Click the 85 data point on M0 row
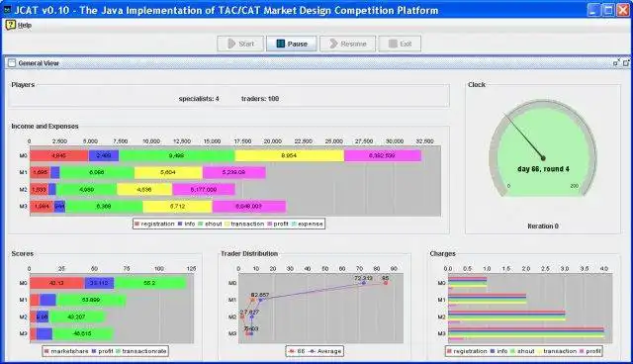This screenshot has width=633, height=364. (385, 283)
